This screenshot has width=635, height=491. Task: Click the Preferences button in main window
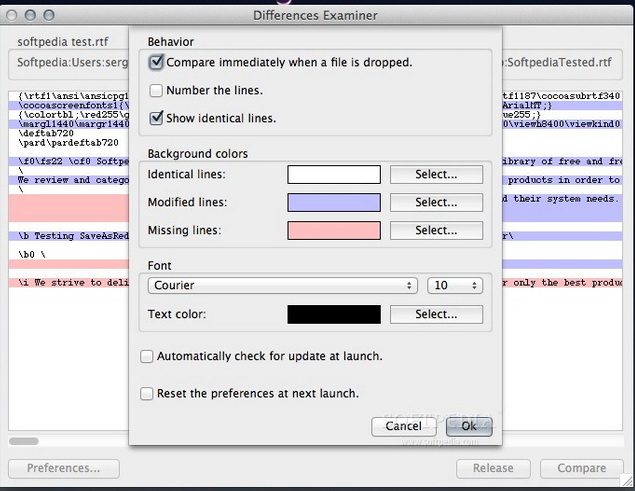[x=64, y=468]
